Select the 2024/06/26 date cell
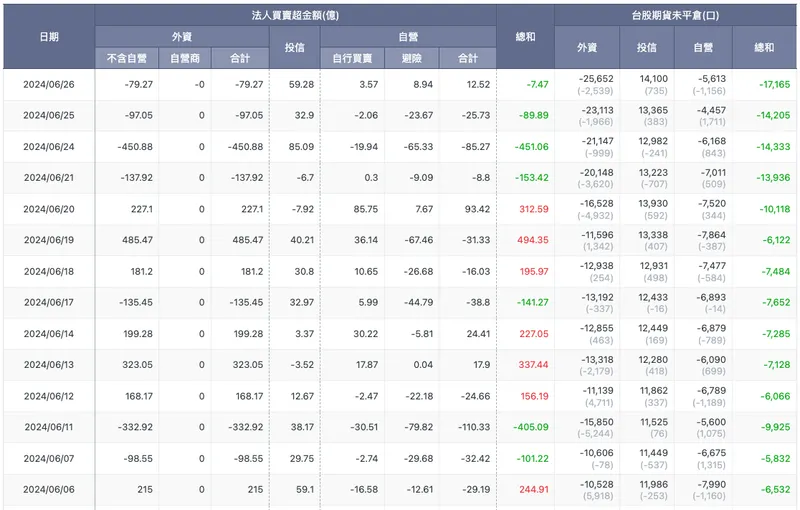The height and width of the screenshot is (510, 800). pos(49,85)
